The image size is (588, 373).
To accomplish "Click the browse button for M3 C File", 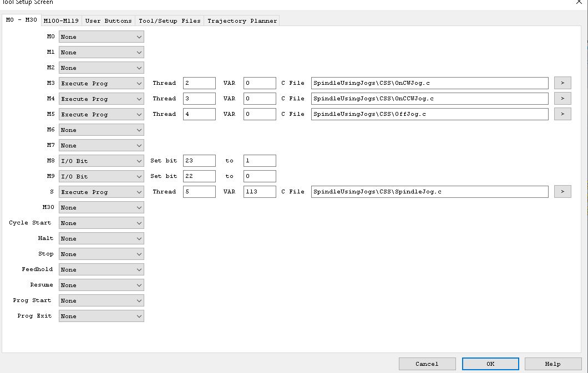I will 562,83.
